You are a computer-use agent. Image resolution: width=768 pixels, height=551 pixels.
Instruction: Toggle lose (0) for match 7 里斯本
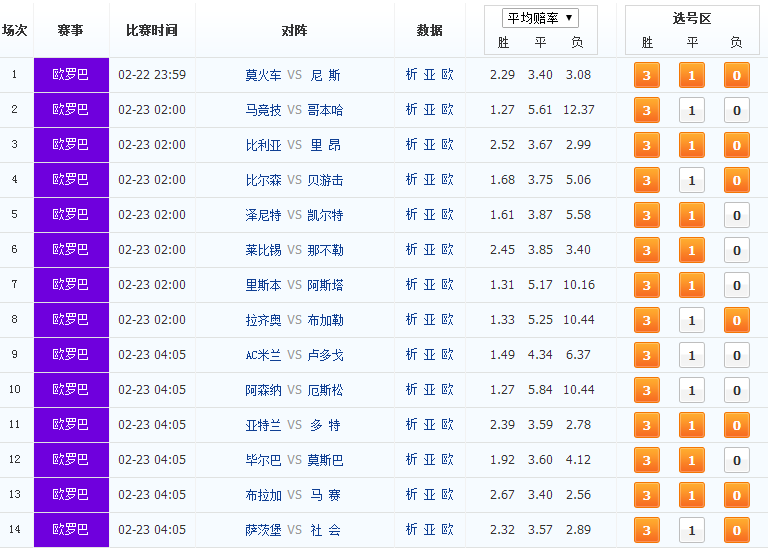click(737, 285)
